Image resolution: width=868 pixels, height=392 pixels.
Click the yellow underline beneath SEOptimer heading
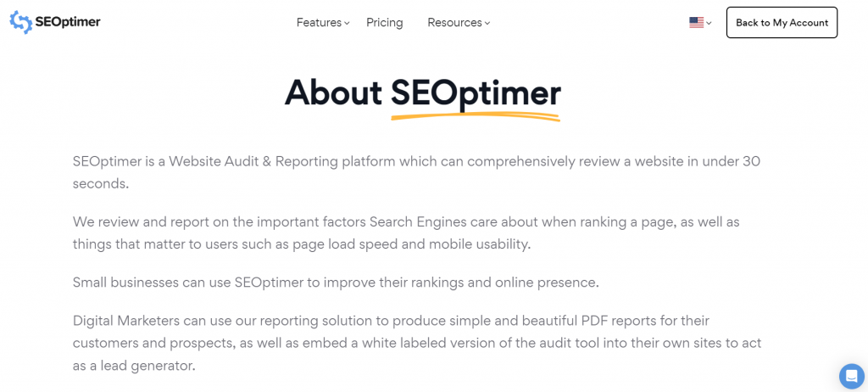point(475,116)
